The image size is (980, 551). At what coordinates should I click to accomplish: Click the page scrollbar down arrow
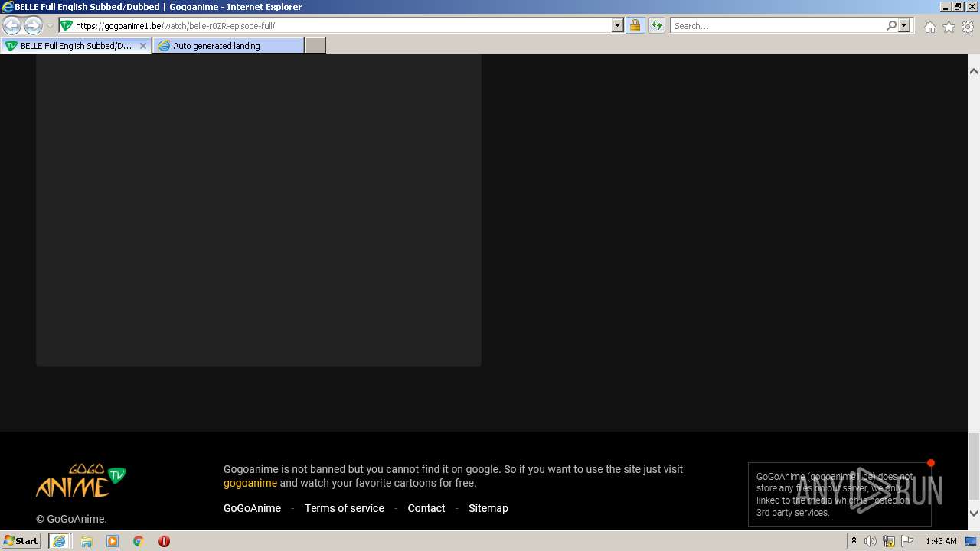tap(974, 514)
